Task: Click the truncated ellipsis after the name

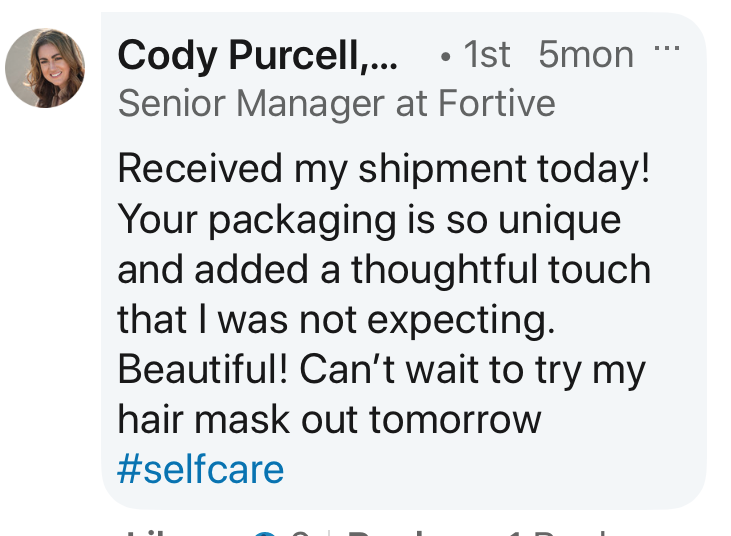Action: click(384, 58)
